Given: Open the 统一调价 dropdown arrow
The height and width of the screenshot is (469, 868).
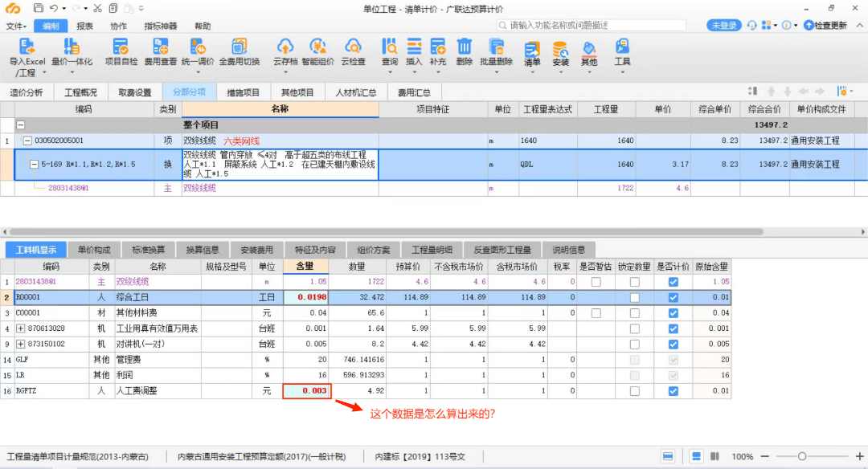Looking at the screenshot, I should tap(198, 72).
